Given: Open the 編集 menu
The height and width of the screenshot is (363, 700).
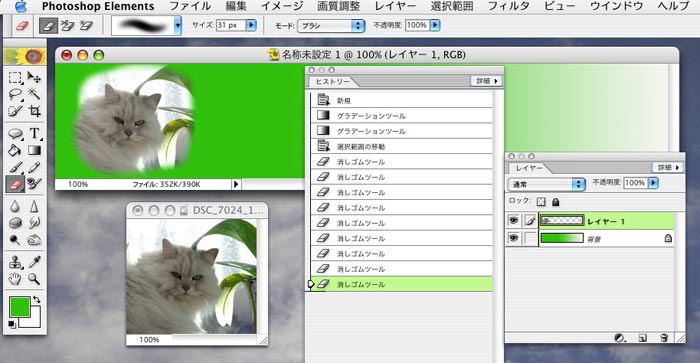Looking at the screenshot, I should pos(236,6).
